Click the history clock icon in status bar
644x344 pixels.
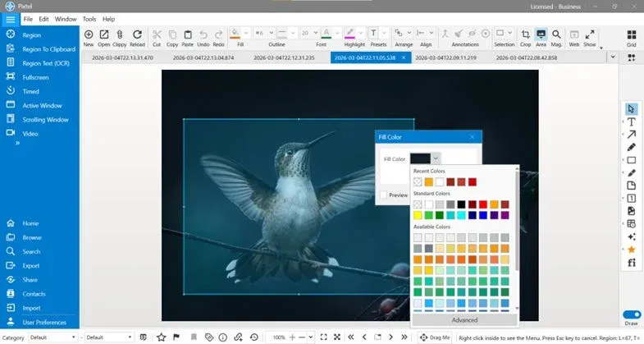(254, 337)
